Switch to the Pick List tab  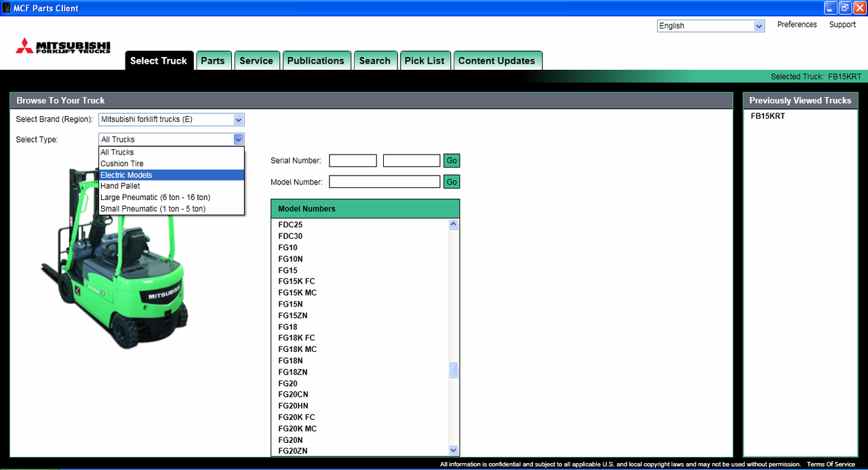425,60
